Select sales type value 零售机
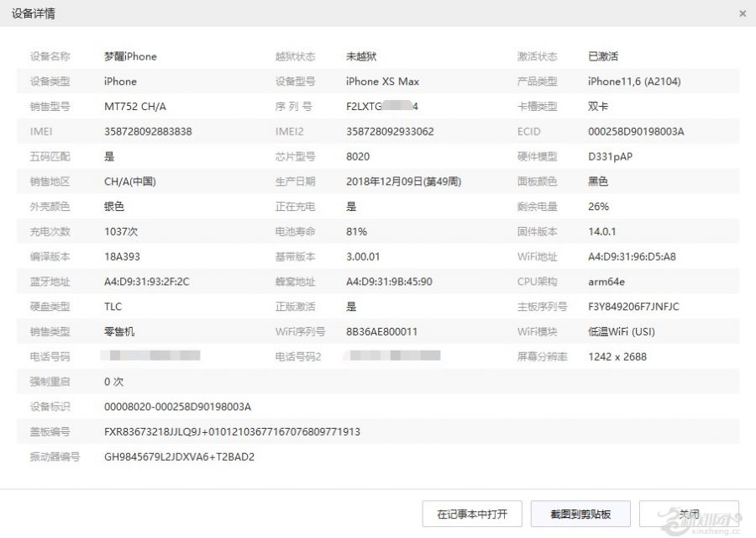 click(x=119, y=332)
